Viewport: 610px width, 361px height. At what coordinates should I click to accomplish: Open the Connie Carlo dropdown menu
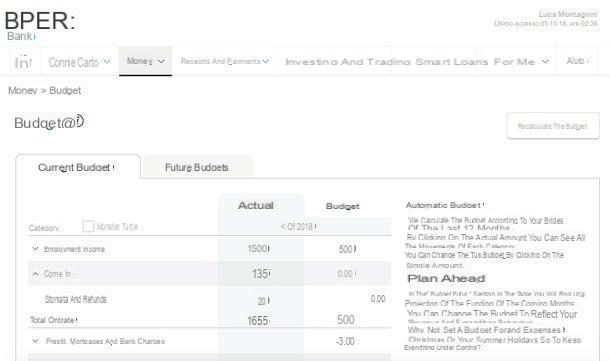pyautogui.click(x=79, y=62)
